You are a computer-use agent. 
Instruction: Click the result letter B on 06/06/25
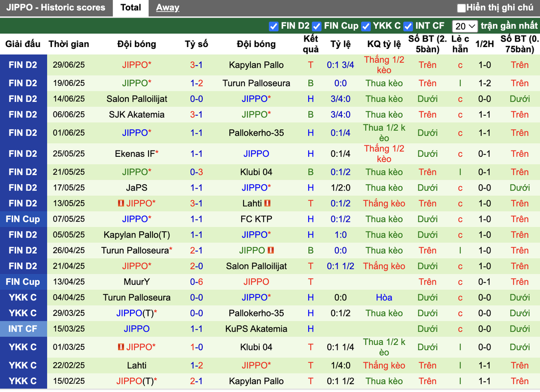[x=311, y=114]
